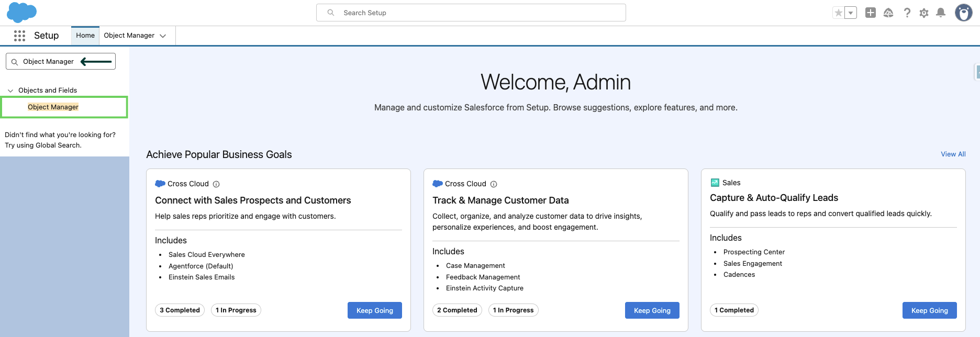Screen dimensions: 980x337
Task: Click the Welcome, Admin heading
Action: (555, 82)
